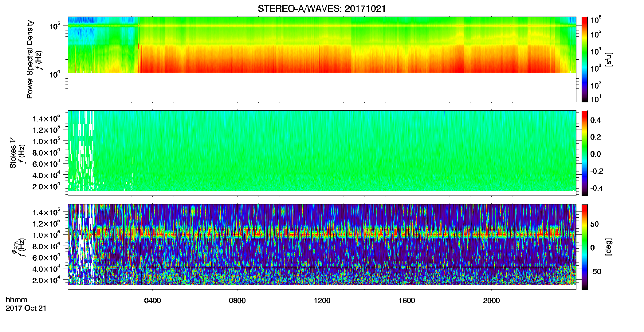
Task: Click the 1600 time axis label
Action: click(x=407, y=301)
